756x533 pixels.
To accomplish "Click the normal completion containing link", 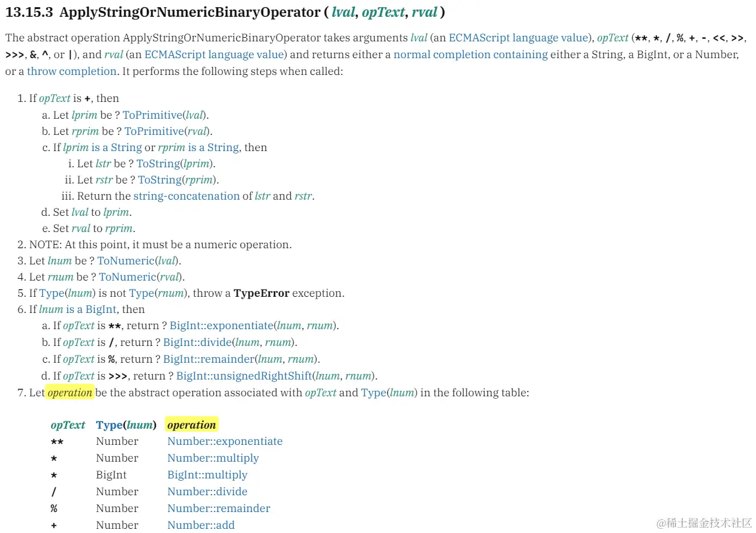I will [x=470, y=55].
